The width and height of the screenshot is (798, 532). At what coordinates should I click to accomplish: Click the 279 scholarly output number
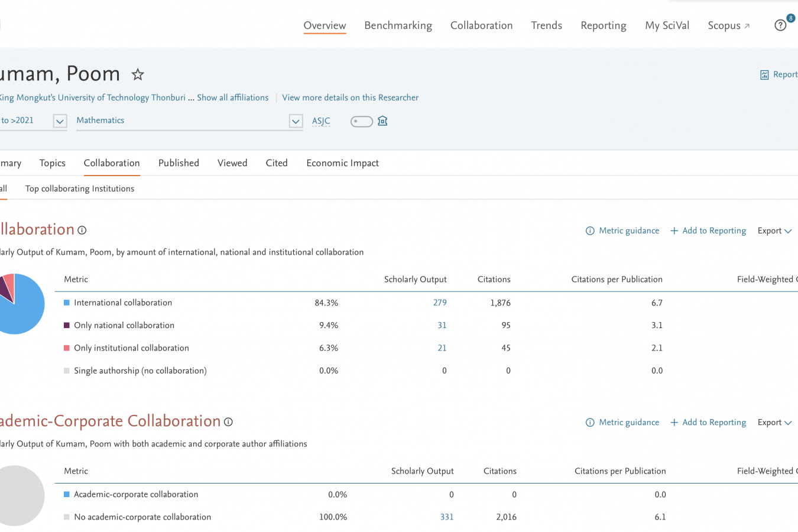(440, 303)
